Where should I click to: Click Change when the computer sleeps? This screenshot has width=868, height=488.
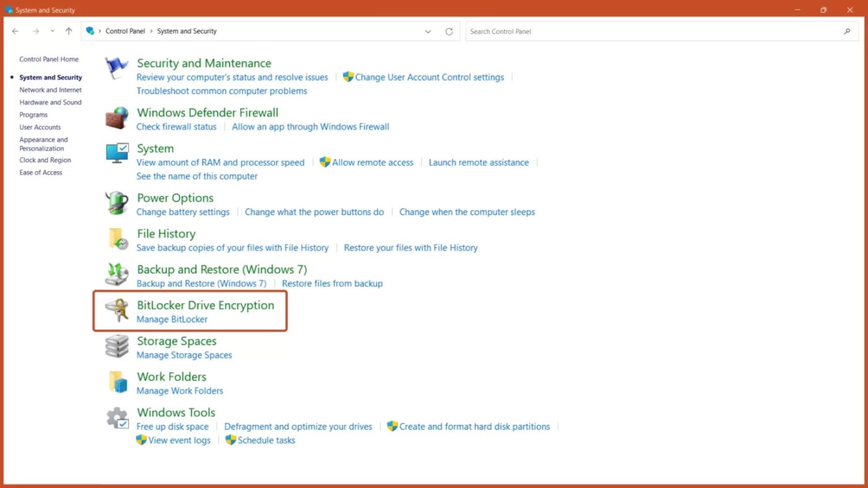pyautogui.click(x=467, y=212)
